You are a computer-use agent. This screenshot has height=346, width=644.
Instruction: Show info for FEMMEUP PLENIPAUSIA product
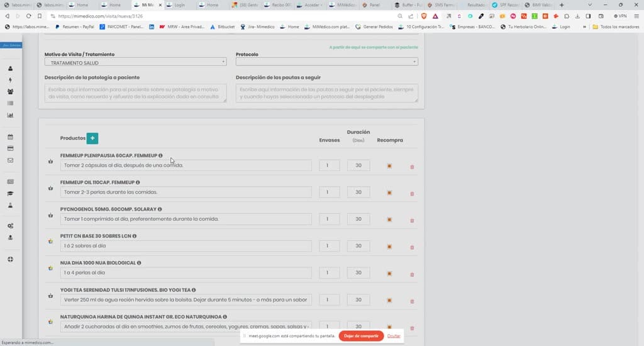[x=160, y=155]
